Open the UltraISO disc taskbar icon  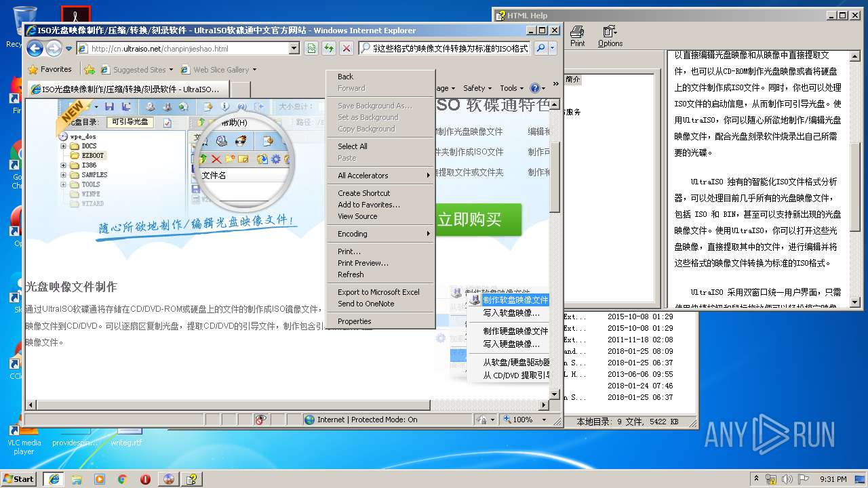[x=168, y=479]
